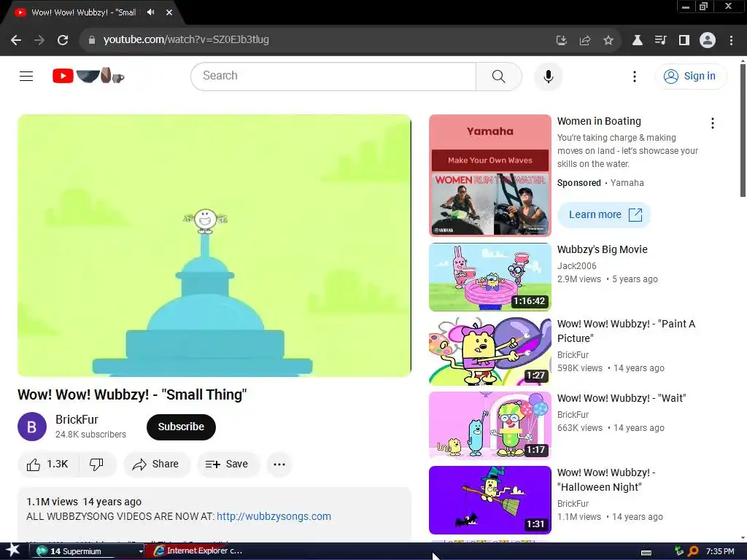This screenshot has width=747, height=560.
Task: Click the "Paint A Picture" video title
Action: (626, 331)
